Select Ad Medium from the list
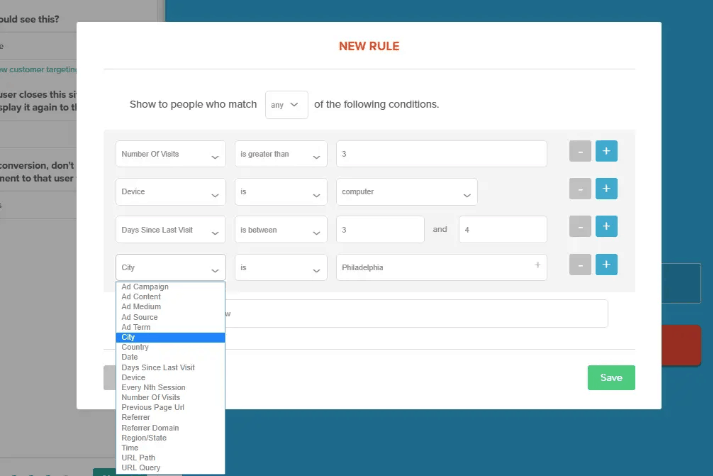Viewport: 713px width, 476px height. click(170, 306)
